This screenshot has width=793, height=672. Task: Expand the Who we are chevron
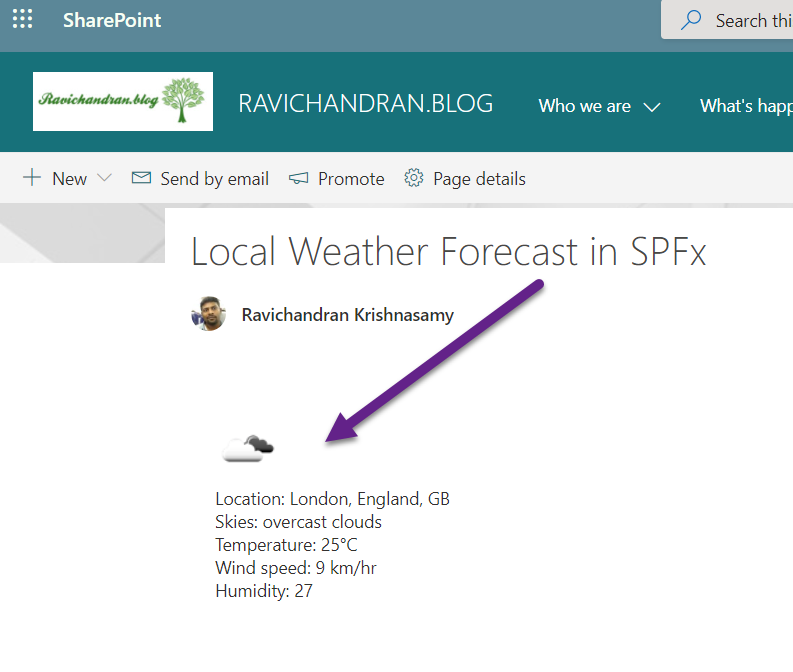pos(652,107)
